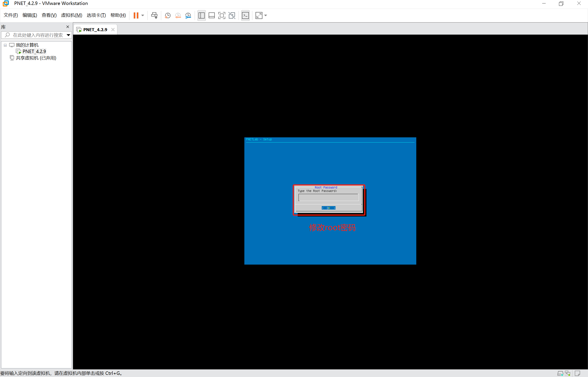The width and height of the screenshot is (588, 377).
Task: Open the 编辑(E) menu
Action: coord(30,15)
